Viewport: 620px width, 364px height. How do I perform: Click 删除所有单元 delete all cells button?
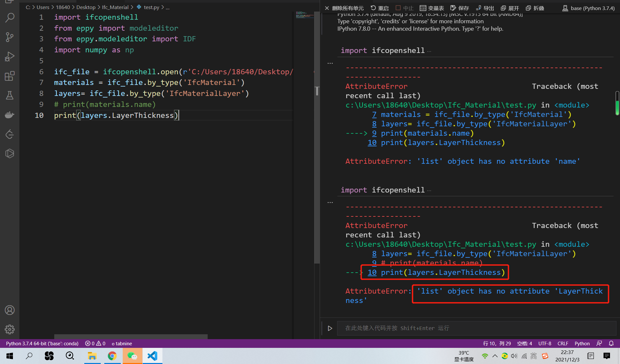coord(344,8)
